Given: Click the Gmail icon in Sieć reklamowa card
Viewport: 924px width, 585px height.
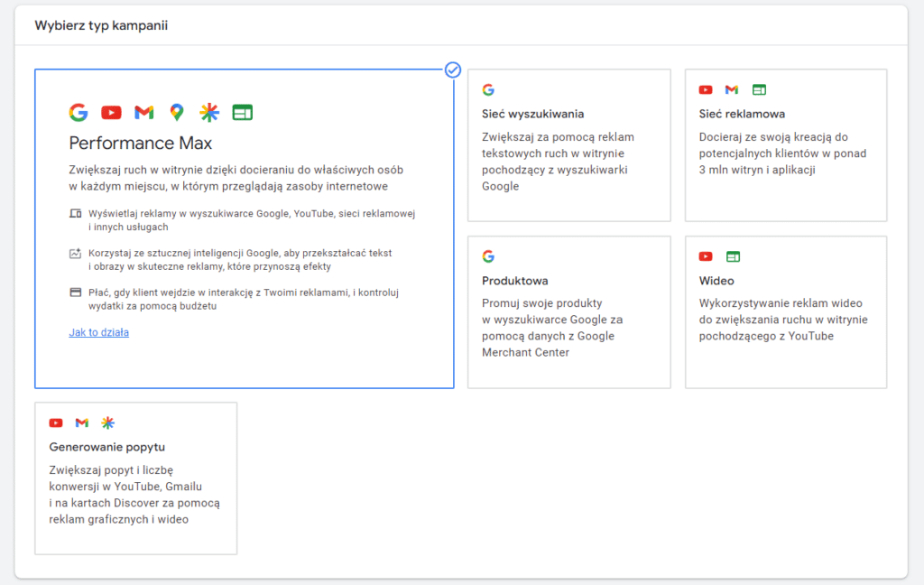Looking at the screenshot, I should pyautogui.click(x=732, y=90).
